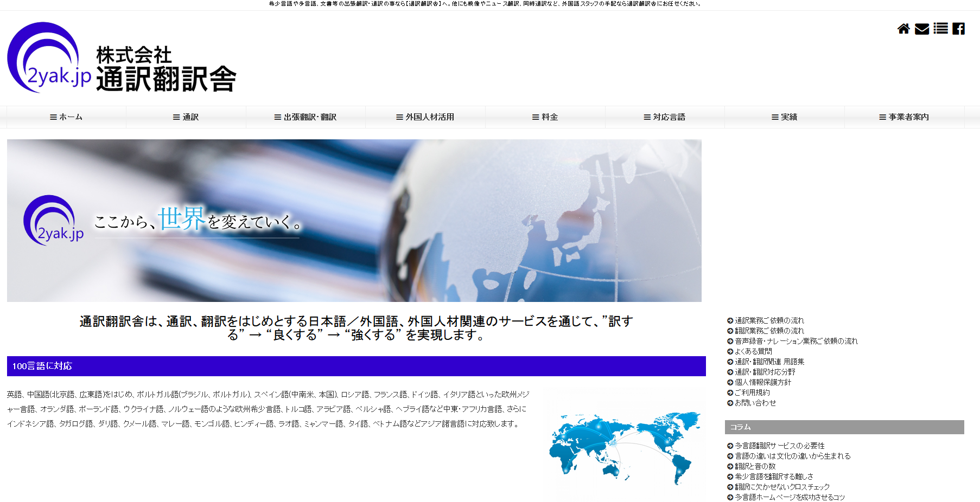980x502 pixels.
Task: Open the 出張翻訳・翻訳 menu
Action: point(306,117)
